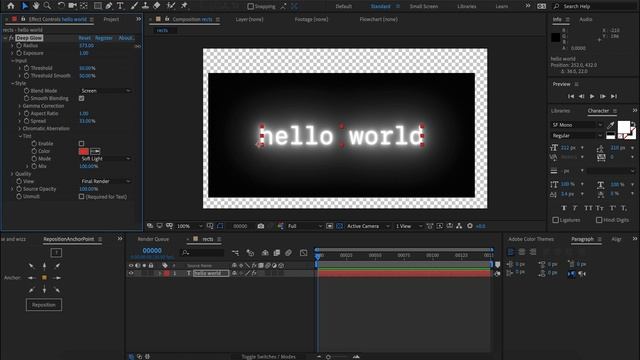Screen dimensions: 640x360
Task: Open the Blend Mode Screen dropdown
Action: (105, 91)
